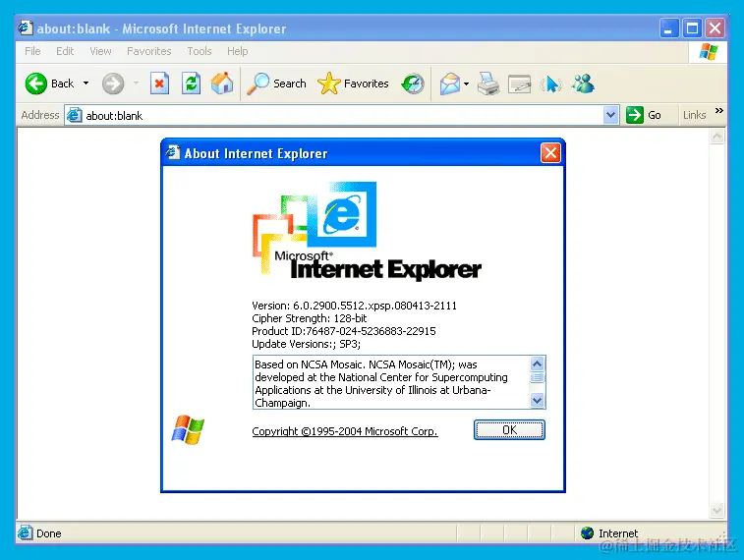Select the Update Versions SP3 text
Image resolution: width=744 pixels, height=560 pixels.
pyautogui.click(x=306, y=344)
